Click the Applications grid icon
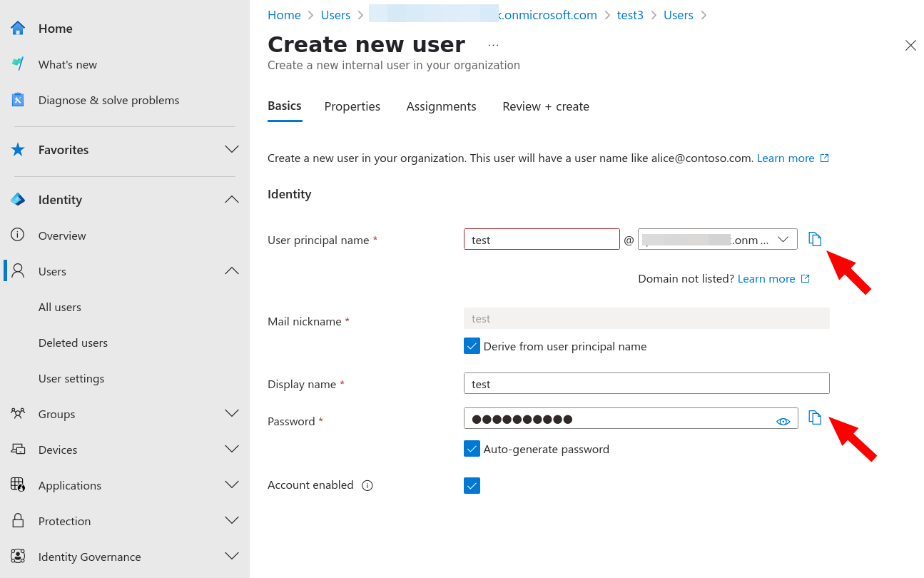Viewport: 924px width, 578px height. 18,485
